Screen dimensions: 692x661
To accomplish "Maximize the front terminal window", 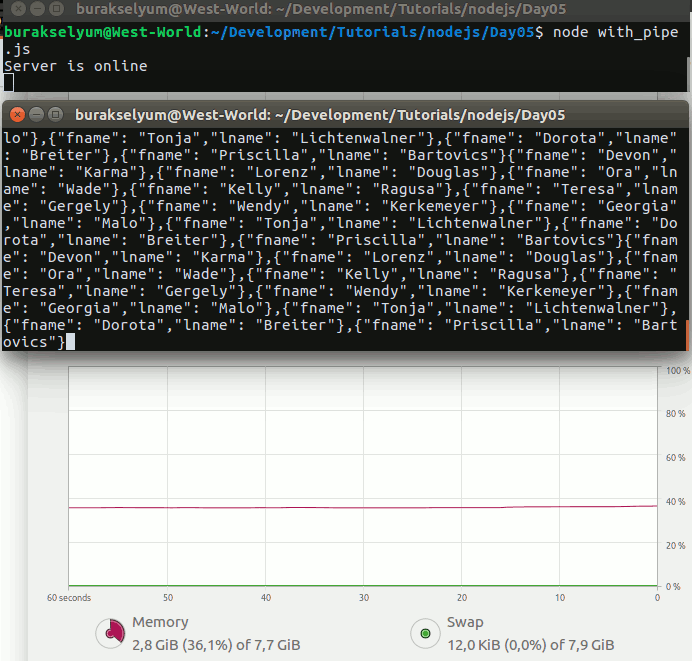I will point(55,115).
